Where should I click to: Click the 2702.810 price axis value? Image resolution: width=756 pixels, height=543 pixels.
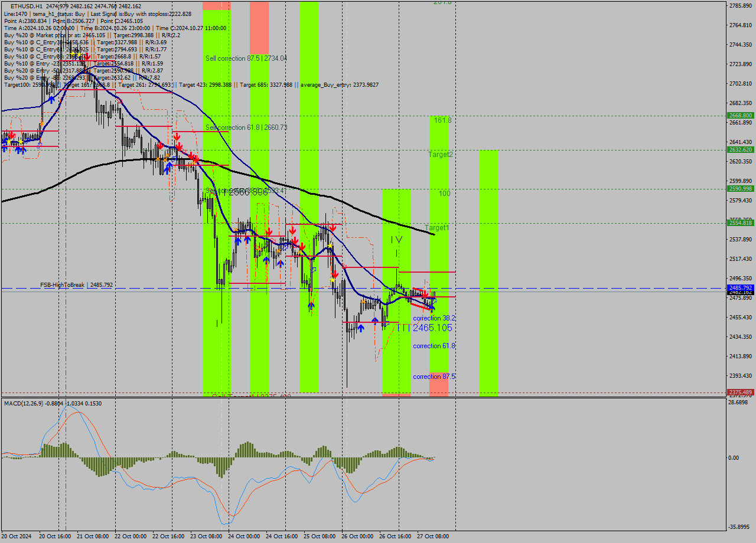click(741, 83)
